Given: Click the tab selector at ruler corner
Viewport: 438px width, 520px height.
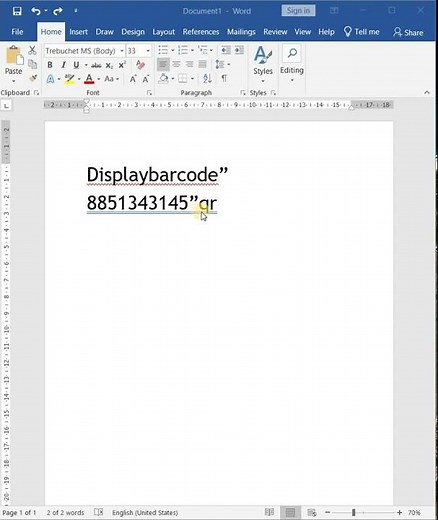Looking at the screenshot, I should tap(6, 106).
